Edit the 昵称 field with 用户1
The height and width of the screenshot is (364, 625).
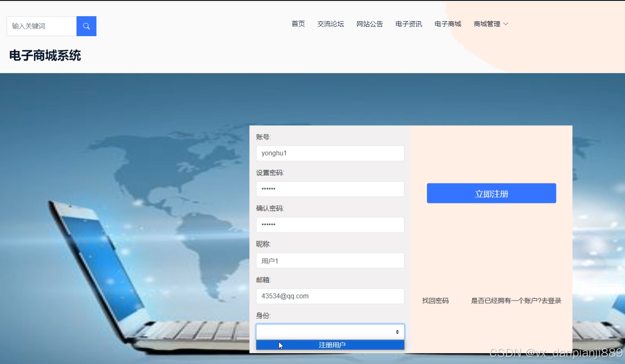point(330,261)
